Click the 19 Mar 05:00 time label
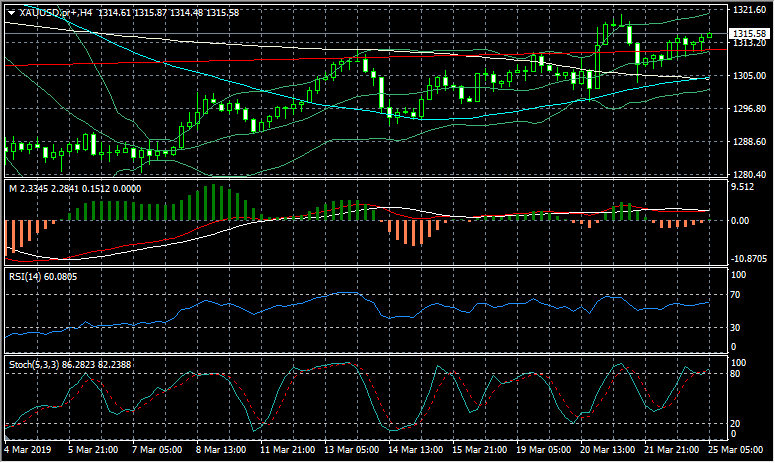Viewport: 775px width, 463px height. [543, 450]
